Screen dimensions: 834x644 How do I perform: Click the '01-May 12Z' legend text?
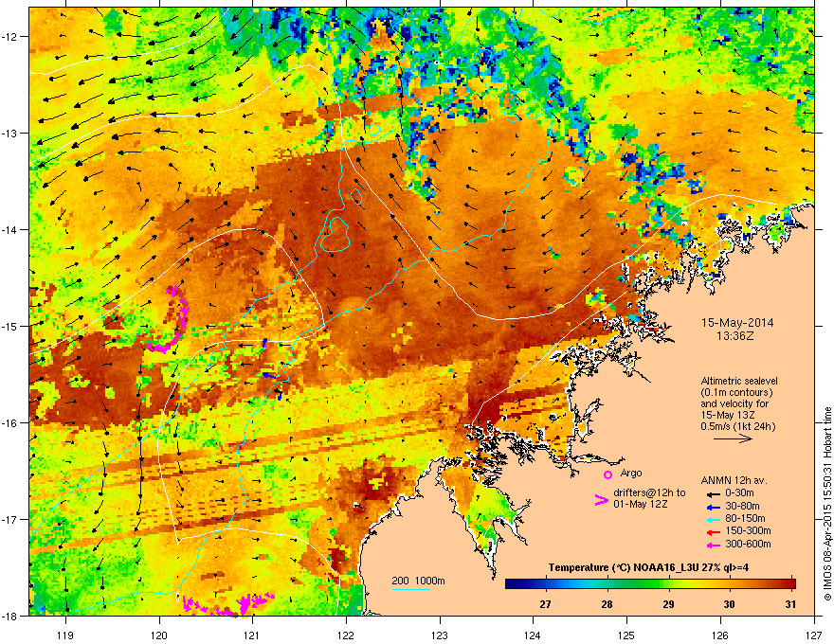[x=640, y=504]
